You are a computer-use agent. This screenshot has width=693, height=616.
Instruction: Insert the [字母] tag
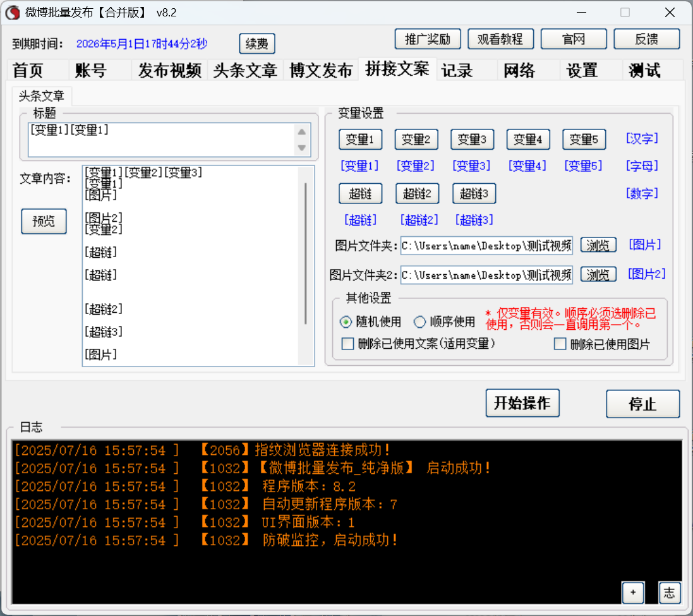point(642,166)
